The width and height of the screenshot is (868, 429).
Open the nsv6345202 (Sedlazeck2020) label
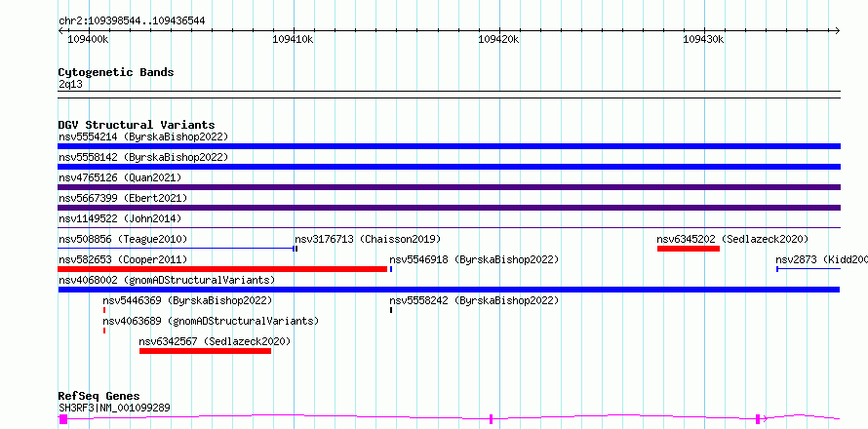(x=733, y=239)
